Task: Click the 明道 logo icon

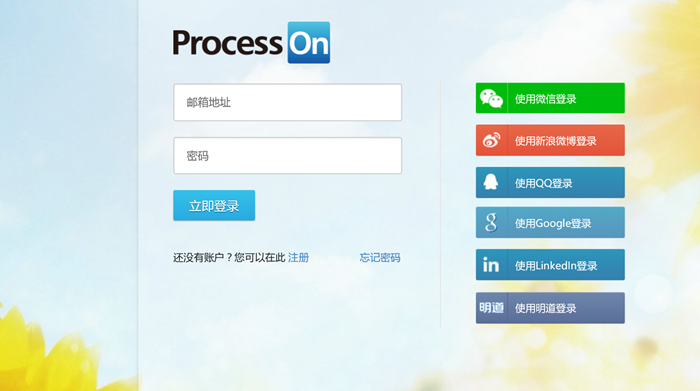Action: point(491,308)
